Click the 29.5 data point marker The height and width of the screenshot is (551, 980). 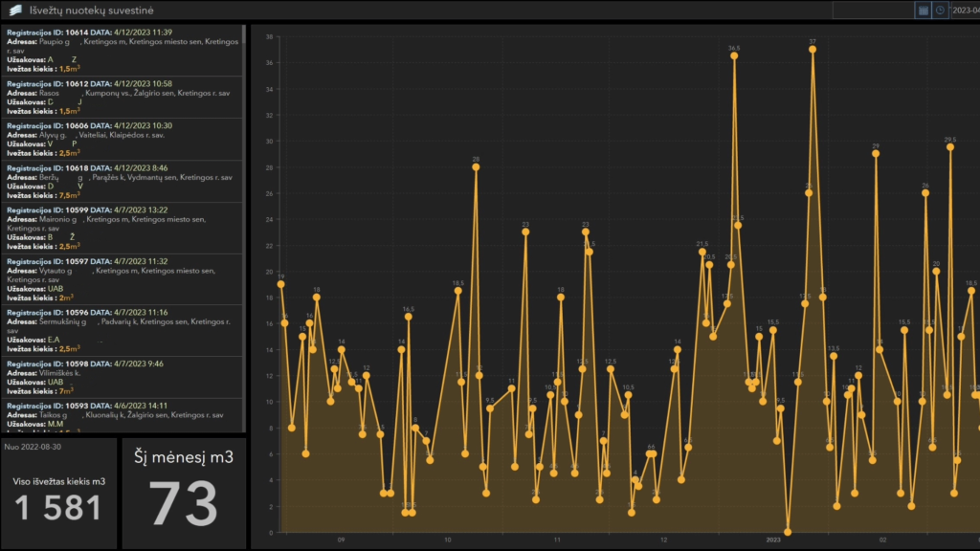[x=950, y=147]
